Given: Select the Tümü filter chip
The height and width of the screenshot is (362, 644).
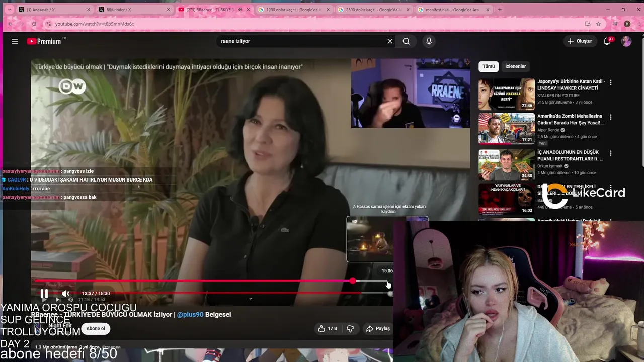Looking at the screenshot, I should click(489, 66).
